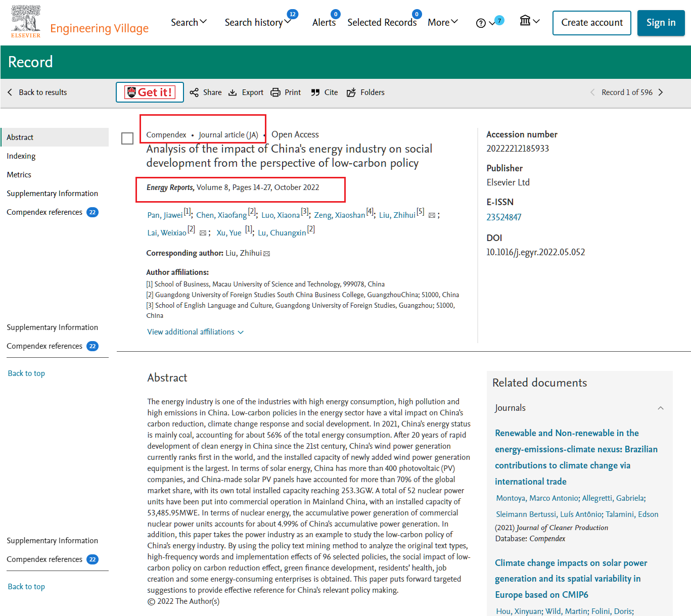Screen dimensions: 691x616
Task: Click the Share icon
Action: pos(194,92)
